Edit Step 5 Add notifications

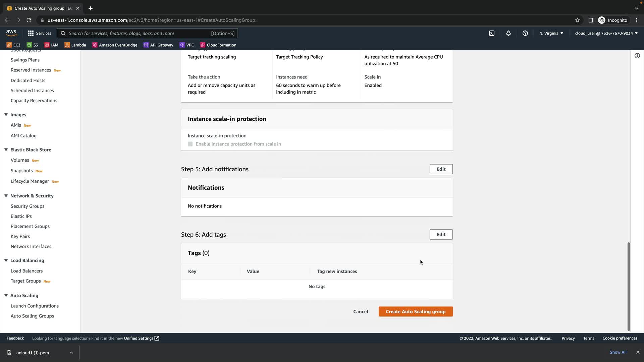coord(441,169)
